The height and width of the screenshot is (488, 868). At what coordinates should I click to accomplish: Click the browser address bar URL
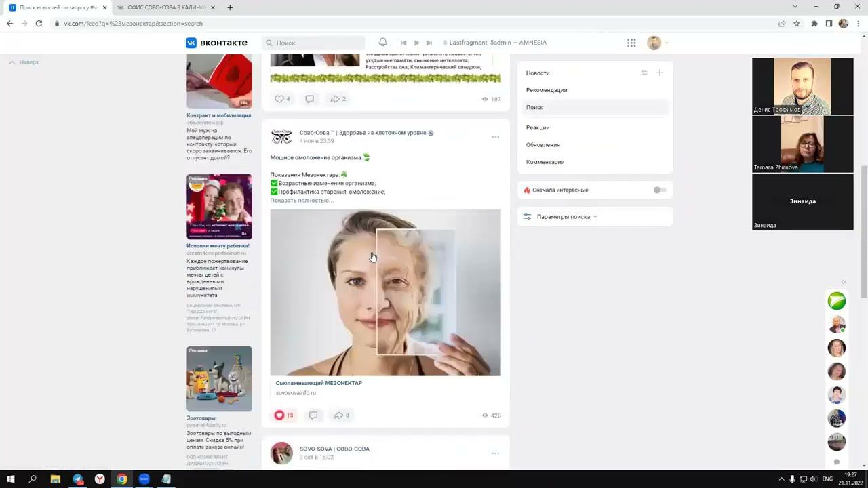pos(133,24)
